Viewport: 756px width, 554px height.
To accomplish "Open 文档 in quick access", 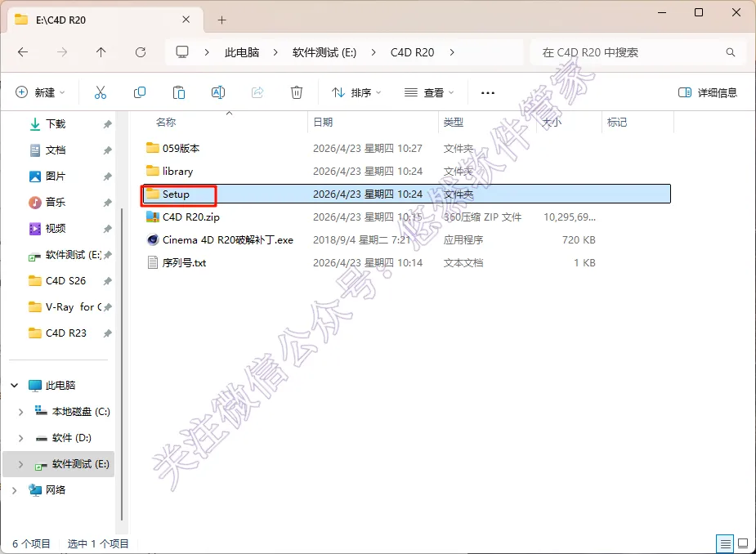I will click(56, 150).
